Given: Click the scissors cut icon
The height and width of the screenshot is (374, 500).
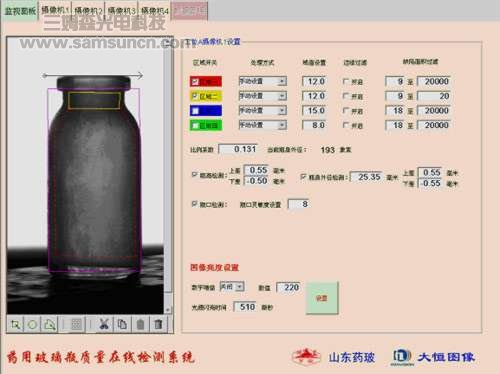Looking at the screenshot, I should [104, 324].
